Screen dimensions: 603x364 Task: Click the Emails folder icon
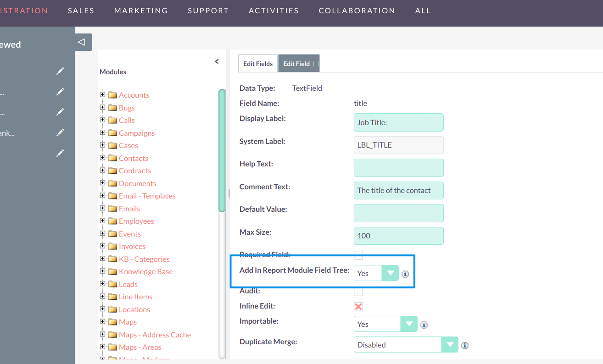(x=112, y=209)
